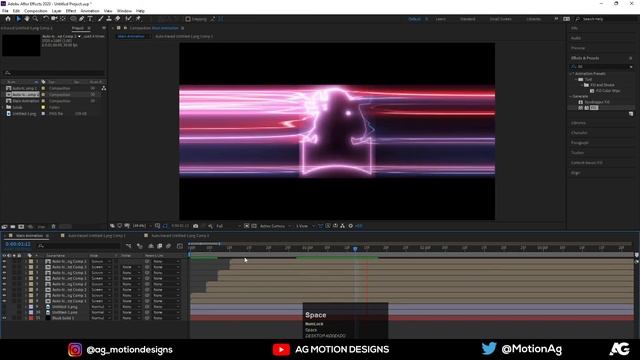Image resolution: width=640 pixels, height=360 pixels.
Task: Click timeline timecode 0:00:01:12
Action: tap(18, 244)
